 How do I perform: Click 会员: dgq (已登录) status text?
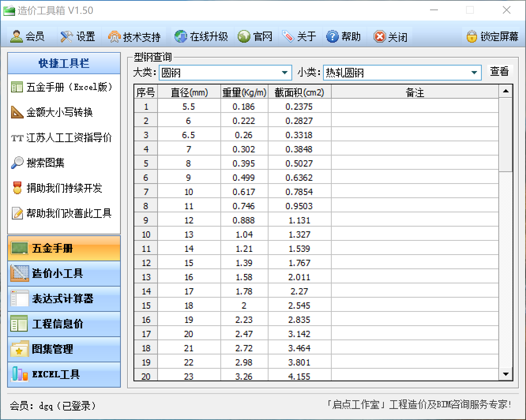(x=53, y=405)
